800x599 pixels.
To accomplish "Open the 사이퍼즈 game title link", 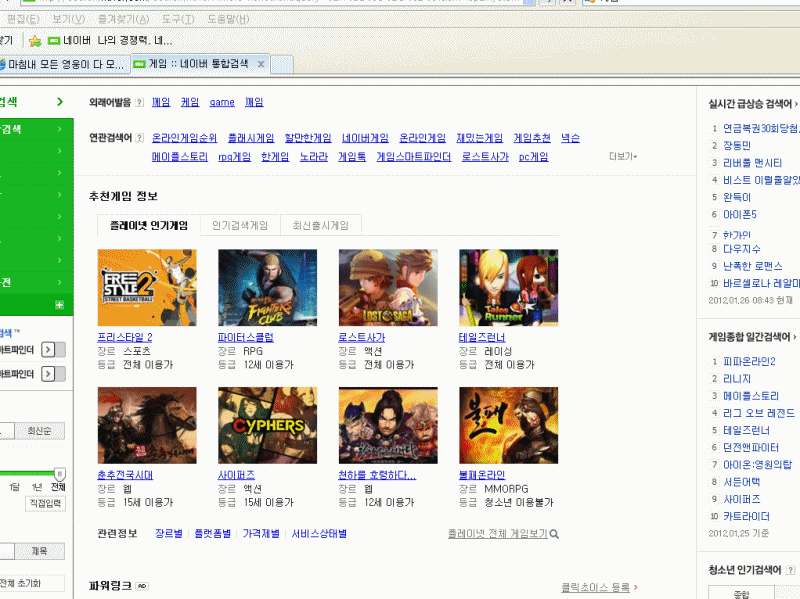I will click(236, 475).
